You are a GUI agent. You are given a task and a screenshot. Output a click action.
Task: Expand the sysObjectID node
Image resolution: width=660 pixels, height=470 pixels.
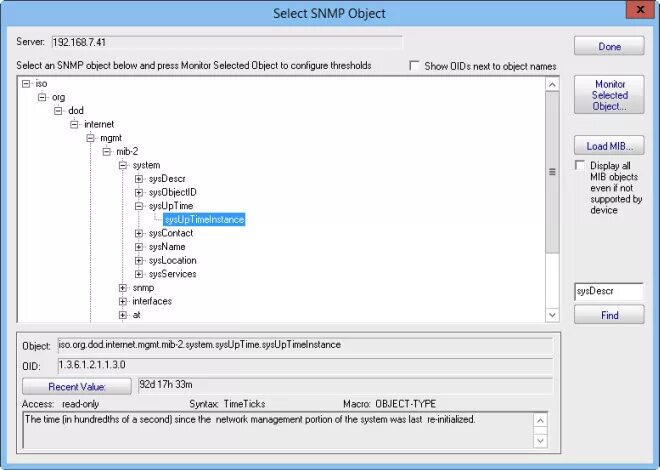[139, 193]
